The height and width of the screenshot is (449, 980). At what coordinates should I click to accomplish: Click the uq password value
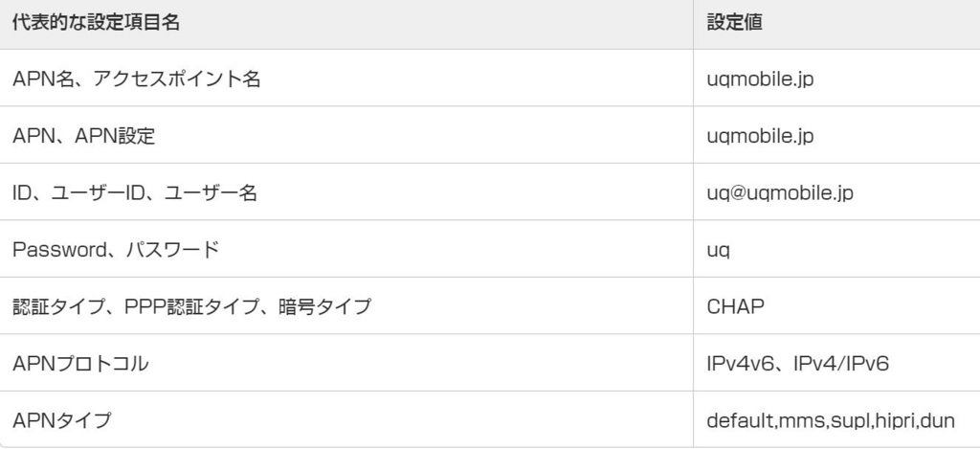pos(719,250)
